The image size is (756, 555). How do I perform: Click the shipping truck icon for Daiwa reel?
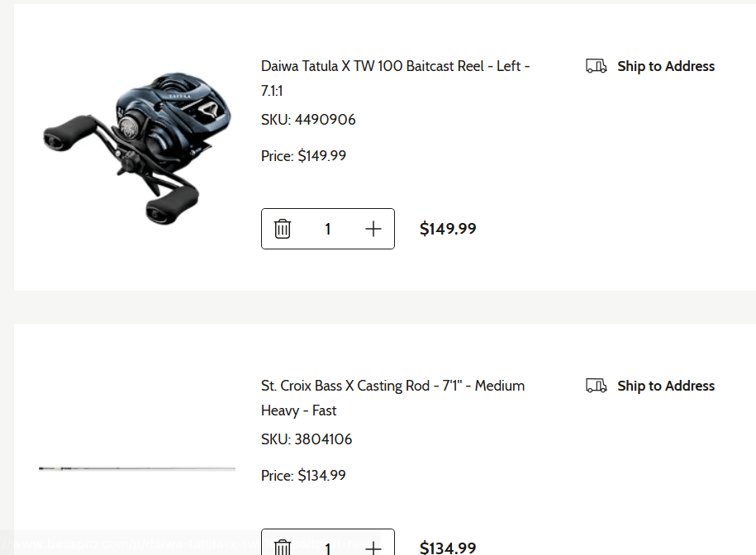[x=596, y=66]
